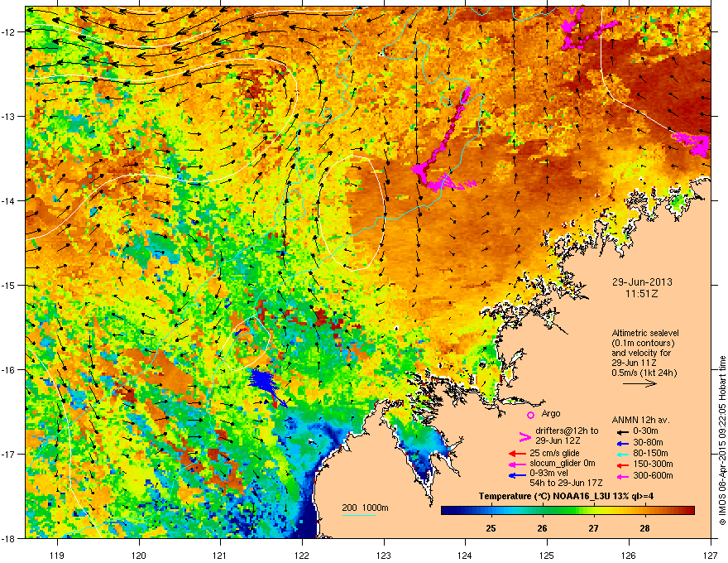This screenshot has width=728, height=563.
Task: Click the latitude axis label '-13'
Action: pos(8,117)
